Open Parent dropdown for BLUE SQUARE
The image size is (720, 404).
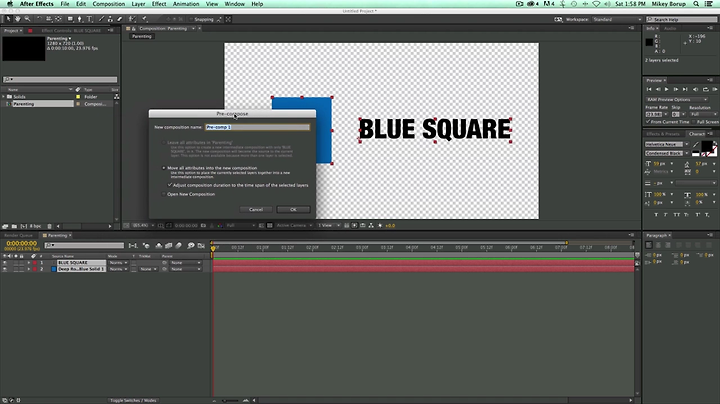click(186, 263)
